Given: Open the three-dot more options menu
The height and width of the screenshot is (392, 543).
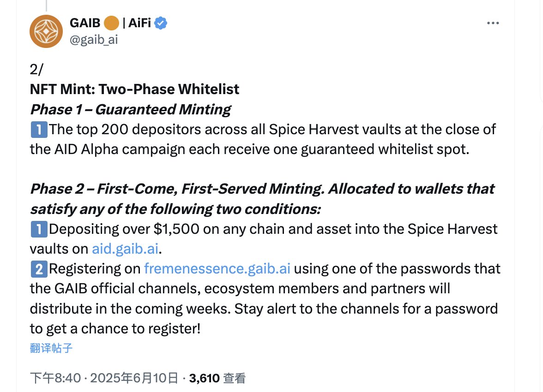Looking at the screenshot, I should pyautogui.click(x=493, y=23).
